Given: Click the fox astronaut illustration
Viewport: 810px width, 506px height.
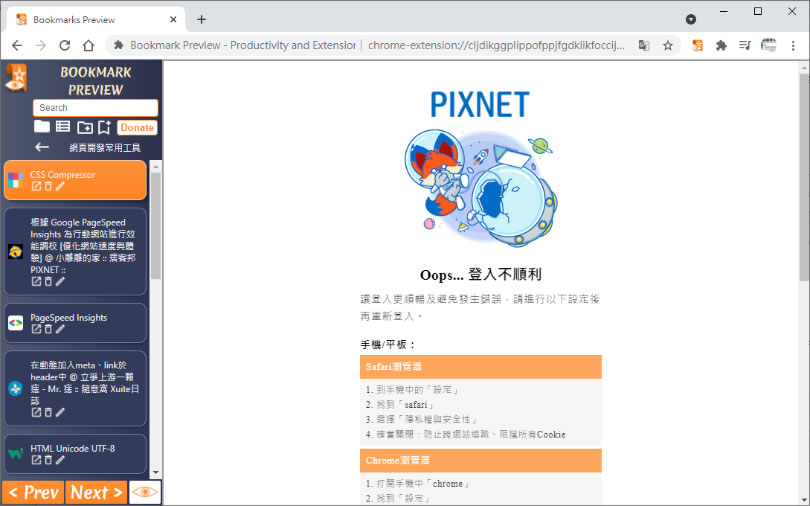Looking at the screenshot, I should tap(481, 188).
